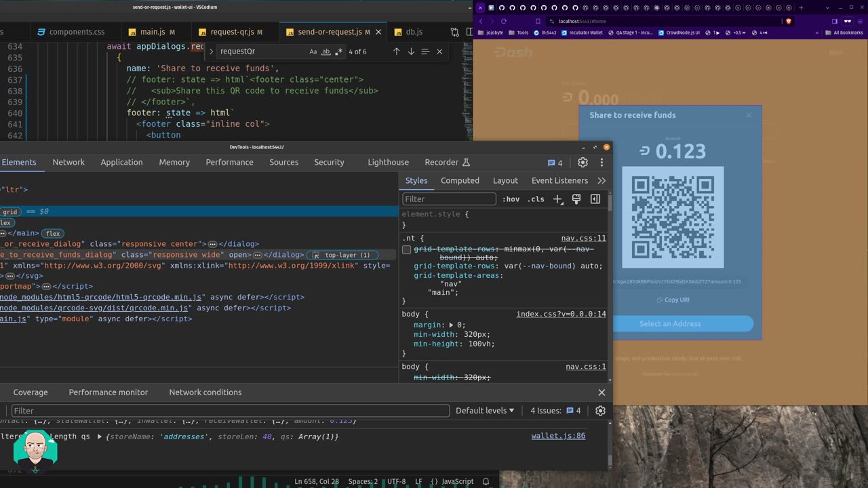This screenshot has width=868, height=488.
Task: Click the DevTools issues counter badge showing 4
Action: pos(555,163)
